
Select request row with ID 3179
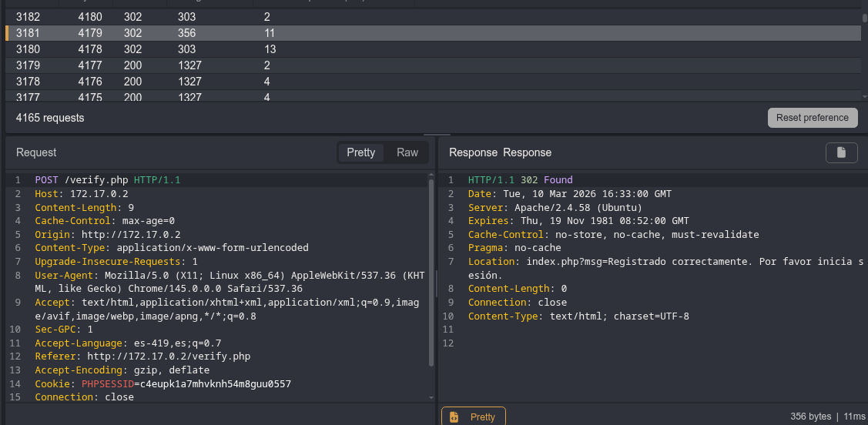click(x=28, y=65)
